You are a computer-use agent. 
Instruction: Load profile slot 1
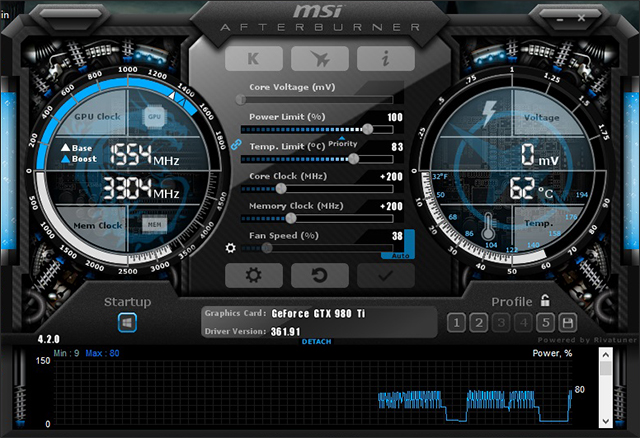click(x=456, y=323)
